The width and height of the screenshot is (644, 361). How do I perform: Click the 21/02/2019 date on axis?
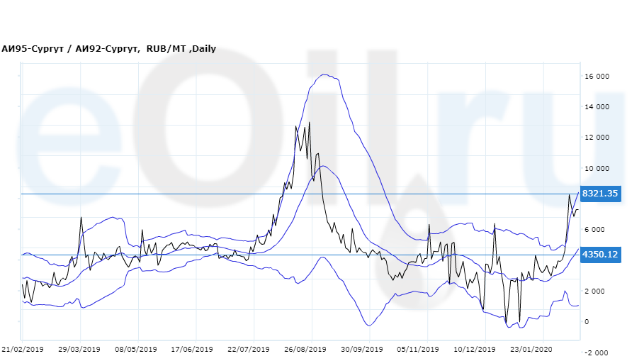coord(23,350)
